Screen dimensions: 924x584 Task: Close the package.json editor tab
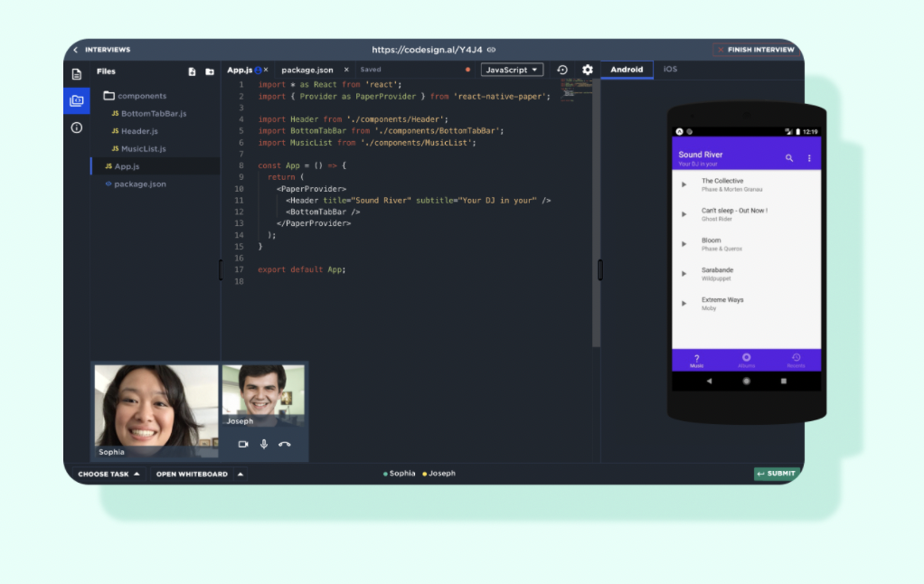point(346,70)
